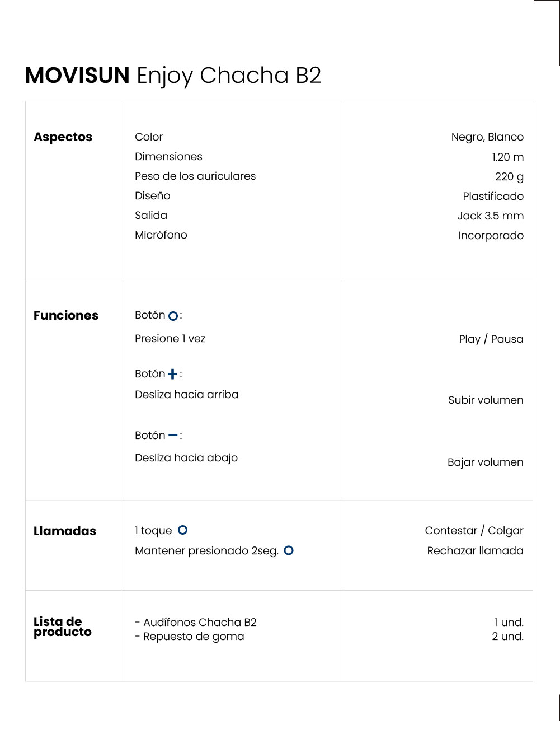Image resolution: width=560 pixels, height=729 pixels.
Task: Click the Peso de los auriculares label
Action: click(x=195, y=176)
